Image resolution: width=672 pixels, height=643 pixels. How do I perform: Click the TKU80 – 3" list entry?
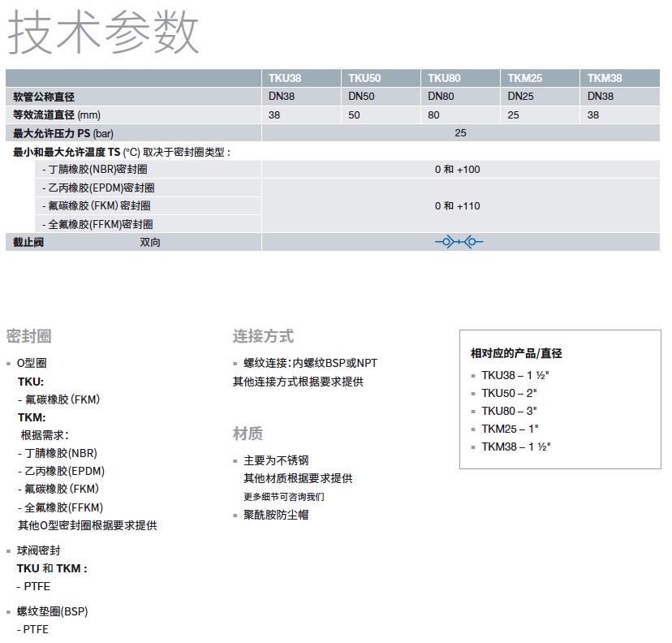tap(509, 411)
